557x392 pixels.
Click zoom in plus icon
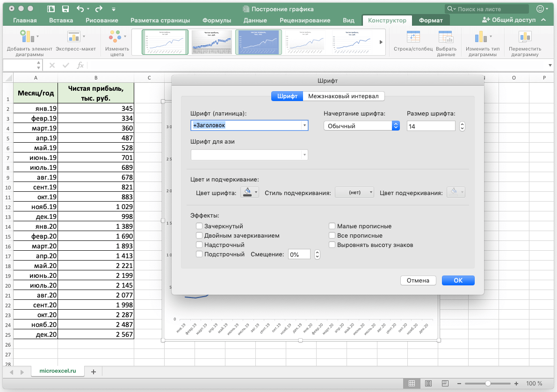(516, 384)
